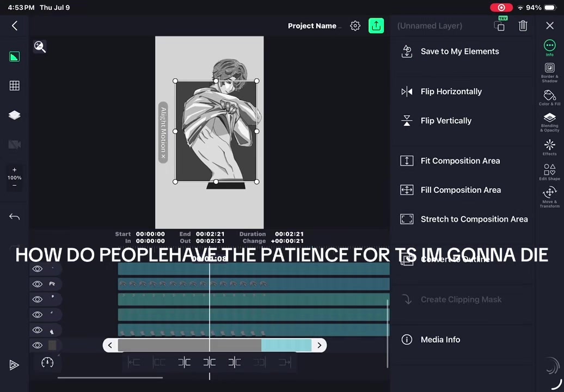Delete the layer with the trash icon
This screenshot has width=564, height=392.
pos(523,26)
